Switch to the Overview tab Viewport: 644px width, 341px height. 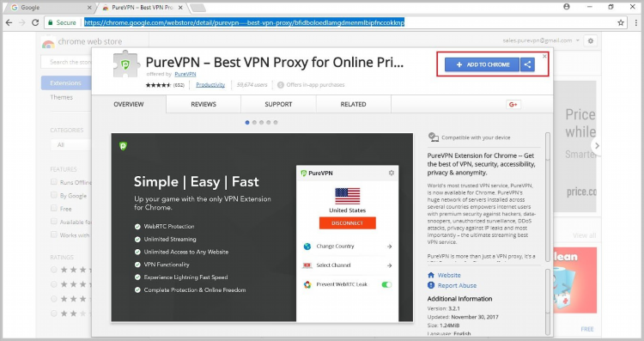pos(129,104)
